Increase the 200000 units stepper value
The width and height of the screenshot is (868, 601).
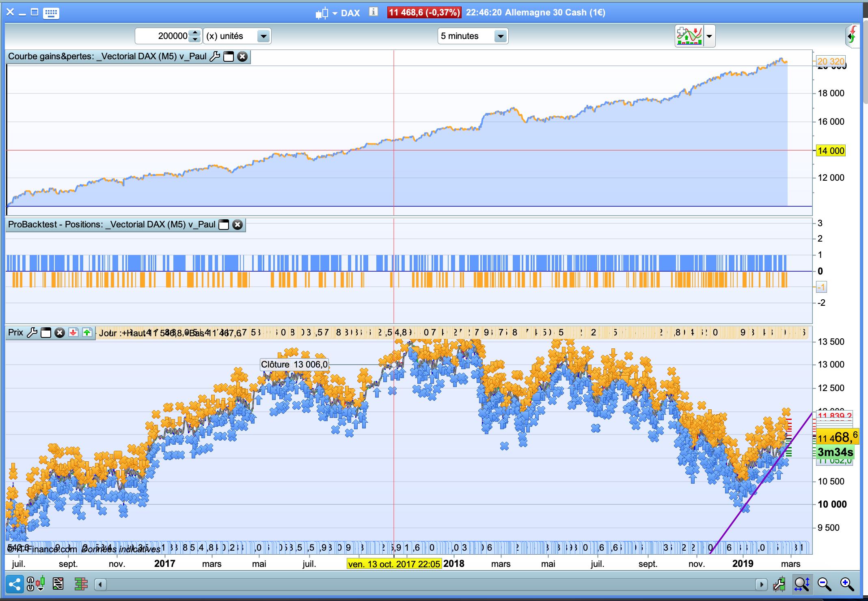[x=195, y=32]
